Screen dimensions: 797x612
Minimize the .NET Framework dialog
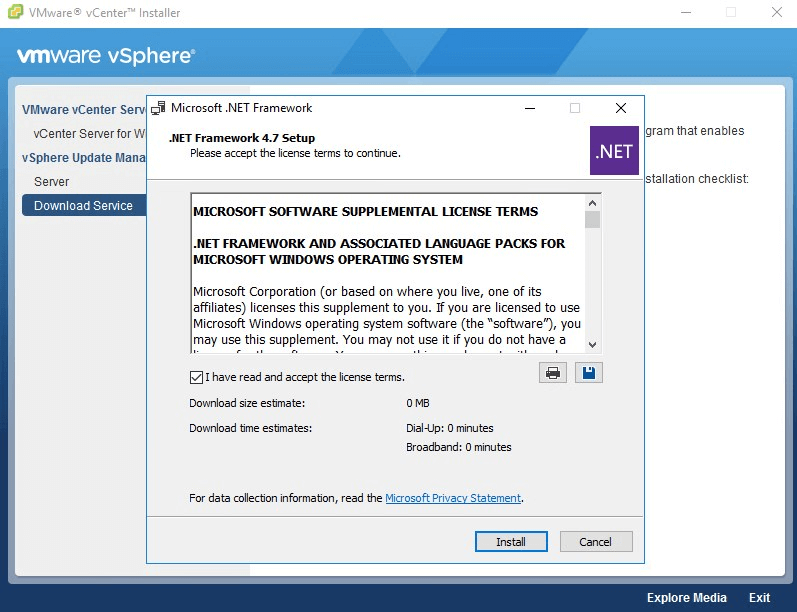[530, 108]
